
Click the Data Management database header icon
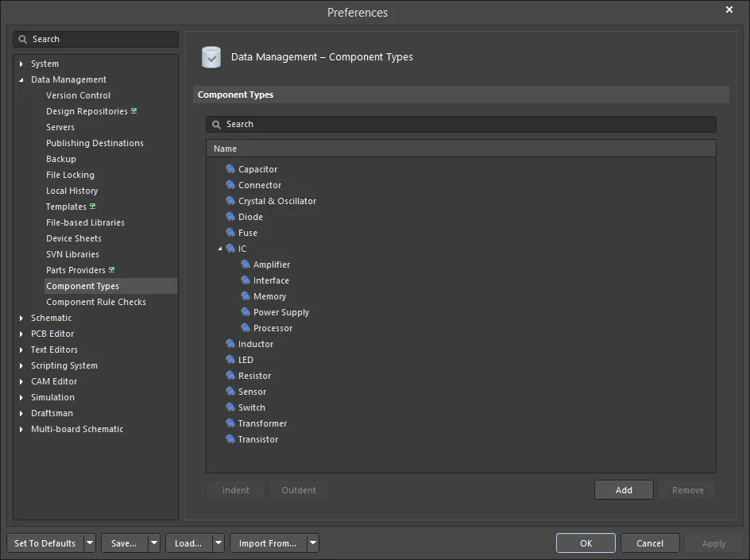tap(211, 57)
